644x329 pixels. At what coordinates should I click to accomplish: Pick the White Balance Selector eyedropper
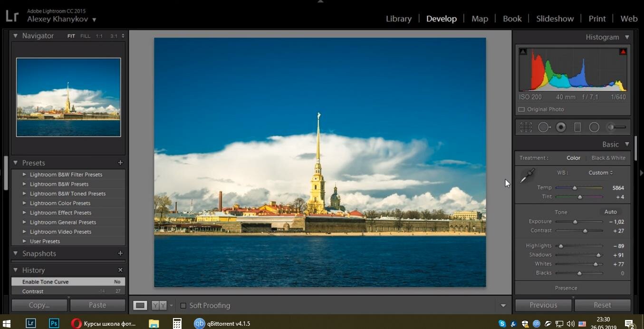pyautogui.click(x=527, y=176)
